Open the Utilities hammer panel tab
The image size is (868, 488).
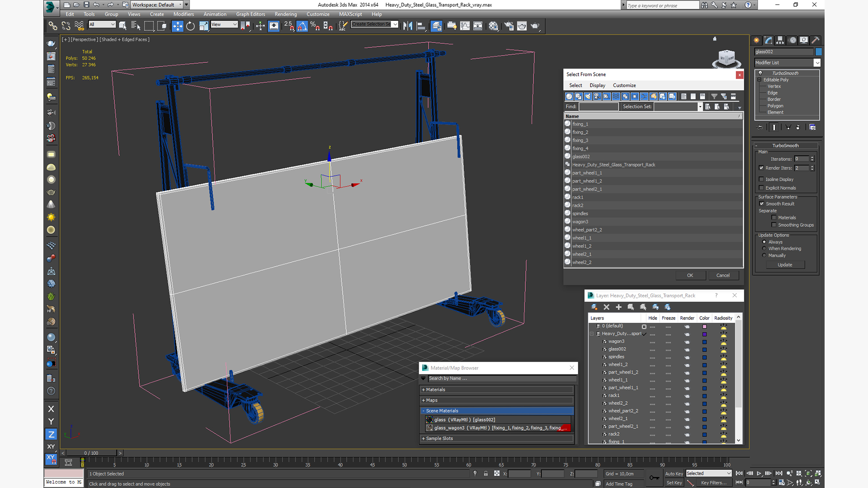[x=815, y=40]
